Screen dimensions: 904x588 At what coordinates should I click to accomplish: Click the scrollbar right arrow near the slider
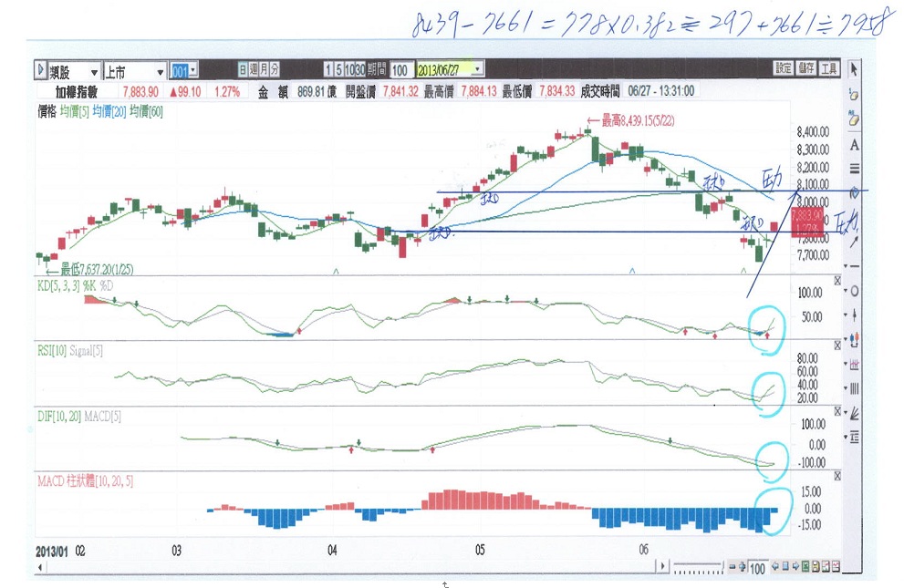(x=663, y=567)
